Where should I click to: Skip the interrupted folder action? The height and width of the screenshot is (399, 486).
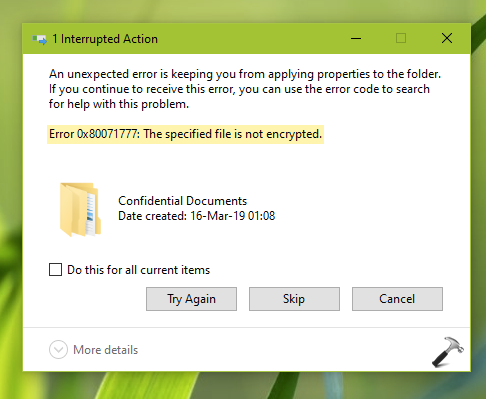click(x=294, y=299)
